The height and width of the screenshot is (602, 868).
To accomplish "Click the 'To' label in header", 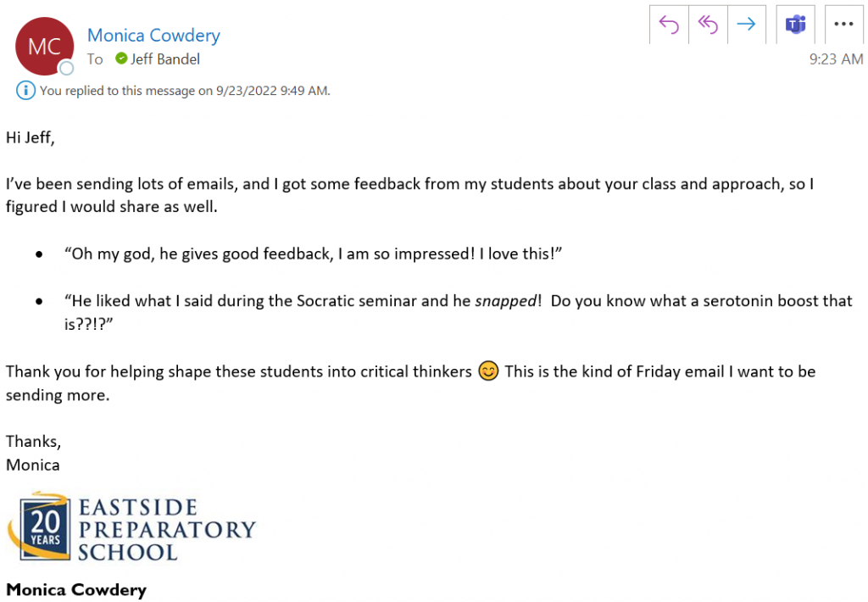I will (x=95, y=59).
